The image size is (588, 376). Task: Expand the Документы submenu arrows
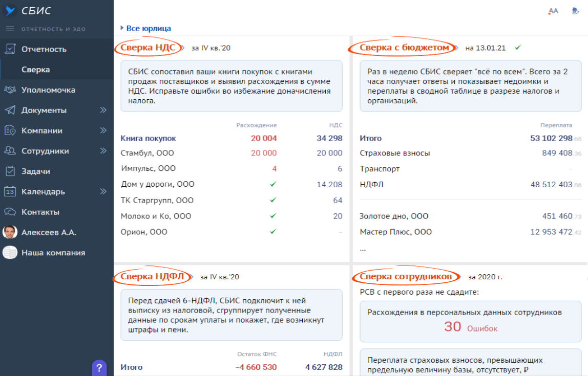point(103,110)
